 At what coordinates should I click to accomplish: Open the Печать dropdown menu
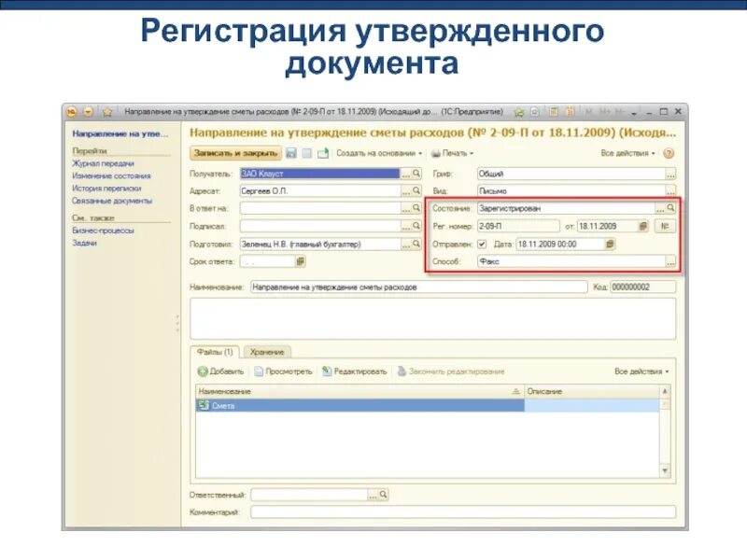pos(452,153)
